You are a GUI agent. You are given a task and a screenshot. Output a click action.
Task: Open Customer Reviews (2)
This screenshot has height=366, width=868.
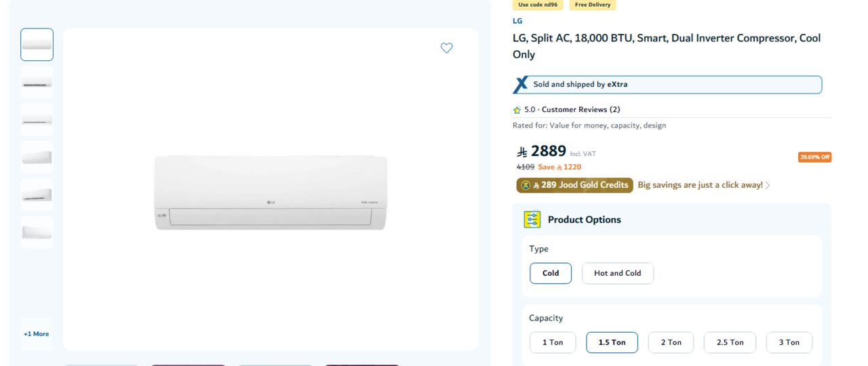[x=580, y=110]
